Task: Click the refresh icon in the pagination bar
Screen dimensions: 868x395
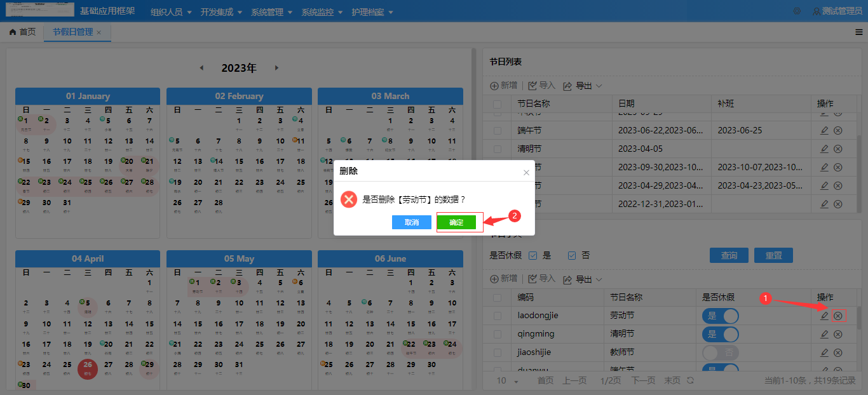Action: 691,380
